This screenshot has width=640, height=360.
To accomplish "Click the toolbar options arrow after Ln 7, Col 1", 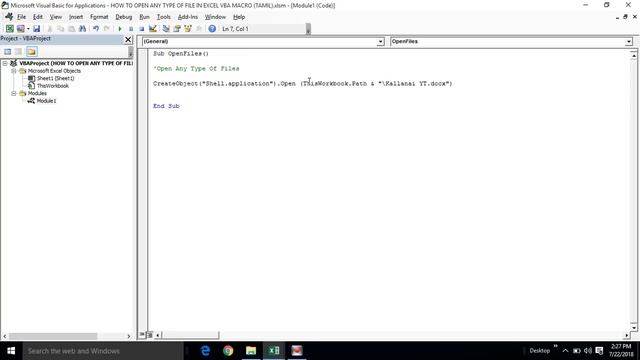I will point(308,29).
